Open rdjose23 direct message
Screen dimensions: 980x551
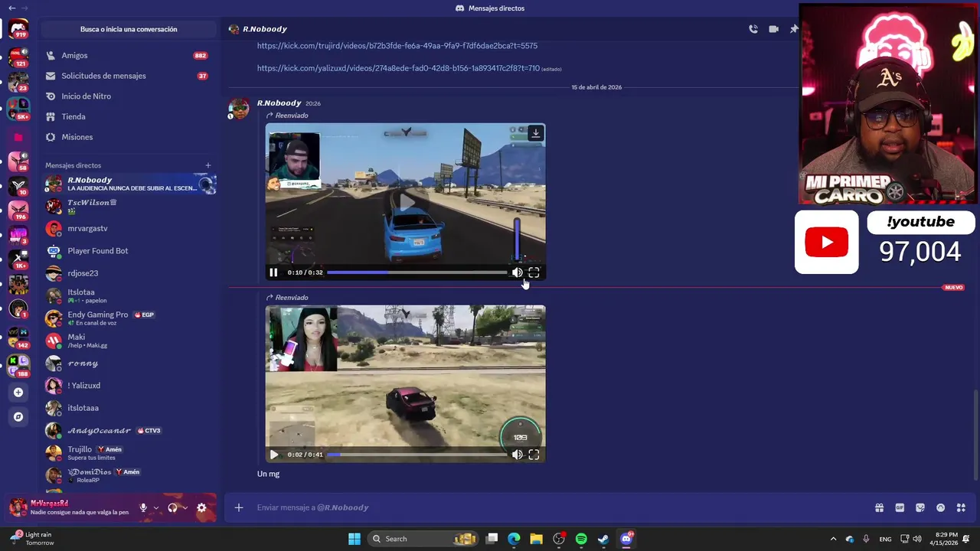[129, 273]
